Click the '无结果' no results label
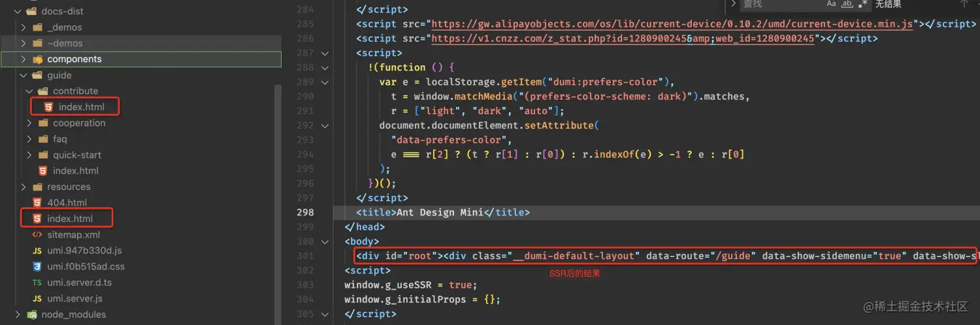980x325 pixels. tap(888, 4)
